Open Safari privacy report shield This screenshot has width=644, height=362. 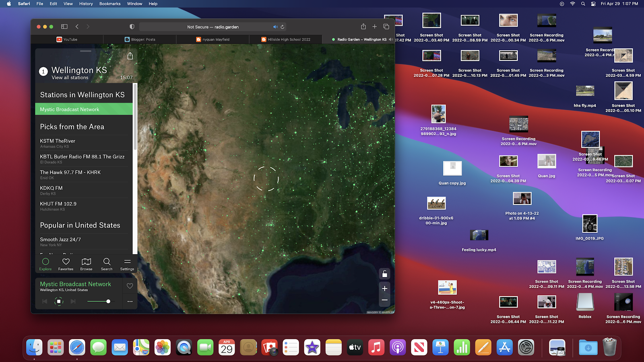coord(132,27)
